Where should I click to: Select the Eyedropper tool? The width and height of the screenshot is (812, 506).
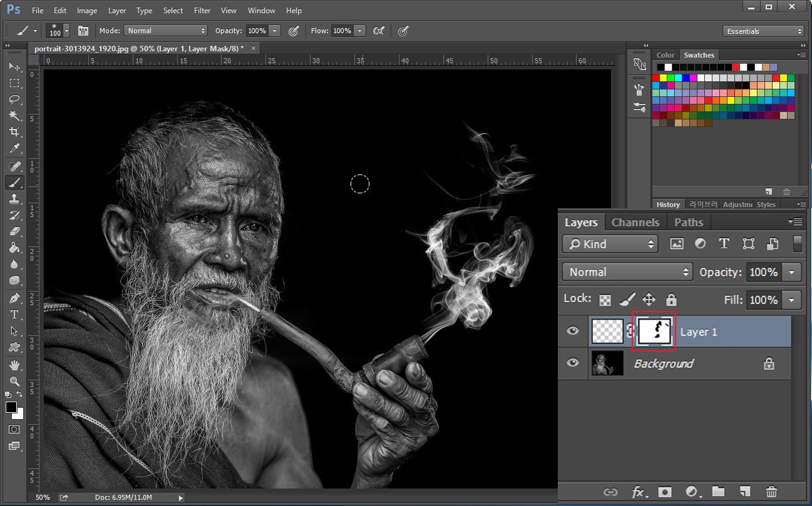point(14,148)
